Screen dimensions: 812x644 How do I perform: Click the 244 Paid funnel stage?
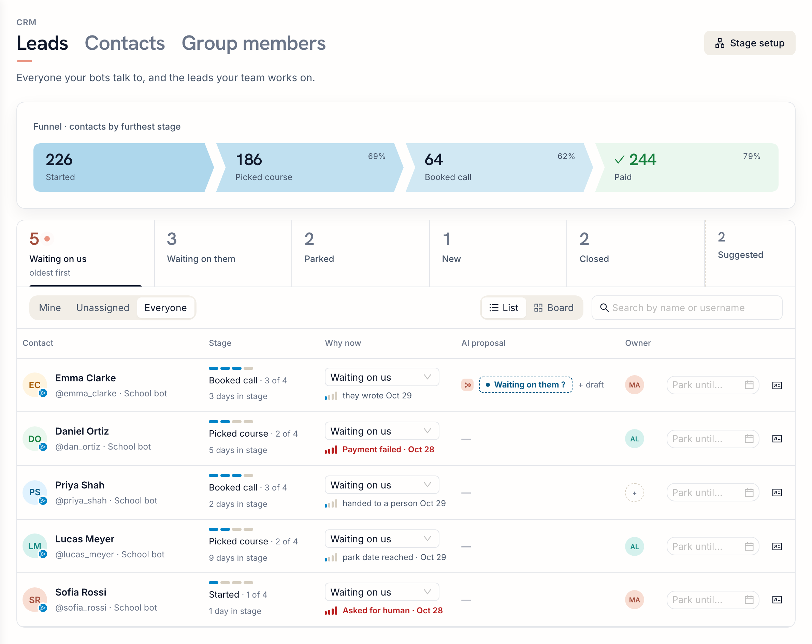(x=686, y=167)
